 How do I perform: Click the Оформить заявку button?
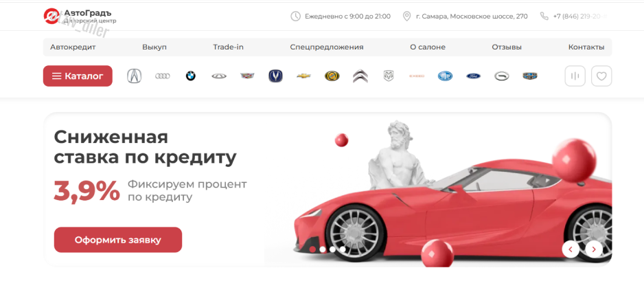coord(118,240)
